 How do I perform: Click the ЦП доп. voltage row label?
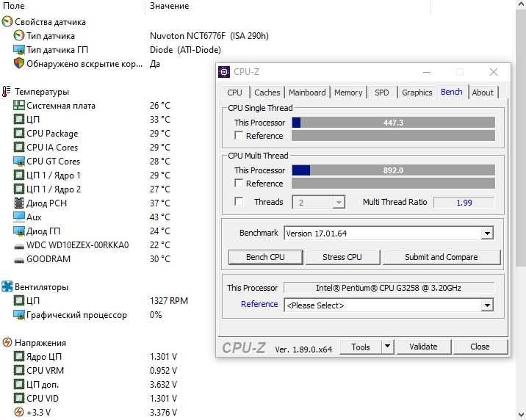43,385
